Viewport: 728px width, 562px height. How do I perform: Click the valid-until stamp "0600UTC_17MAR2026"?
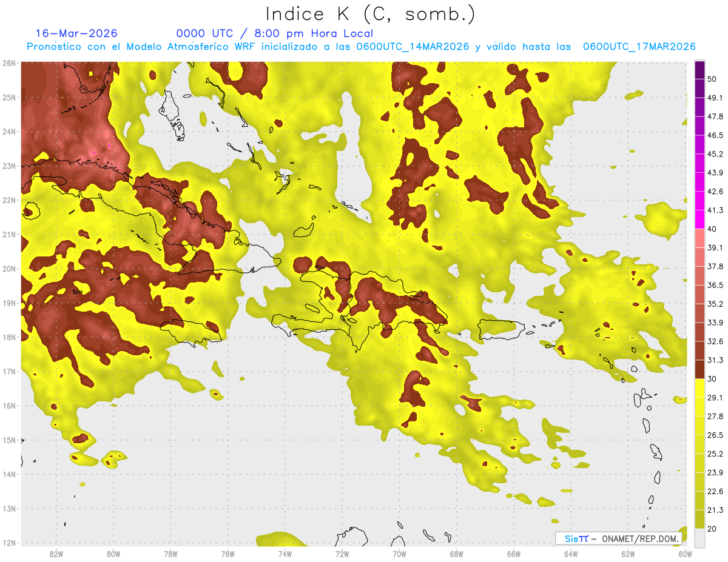click(639, 47)
